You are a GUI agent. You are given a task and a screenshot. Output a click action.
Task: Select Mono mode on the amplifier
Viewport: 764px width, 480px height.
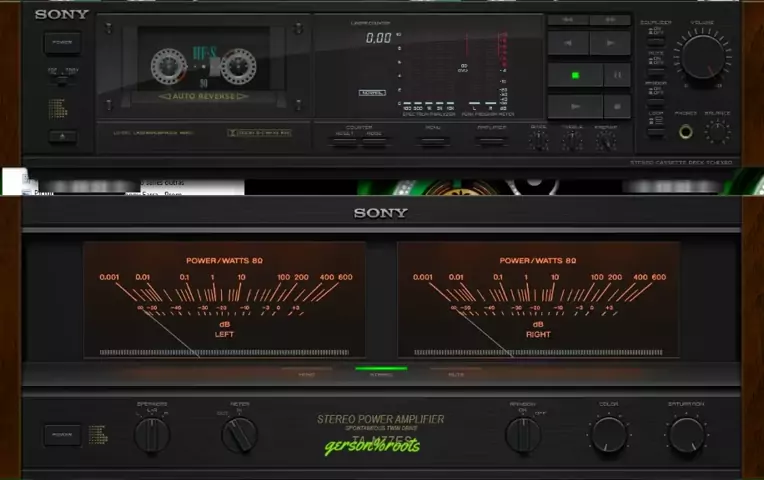[306, 372]
